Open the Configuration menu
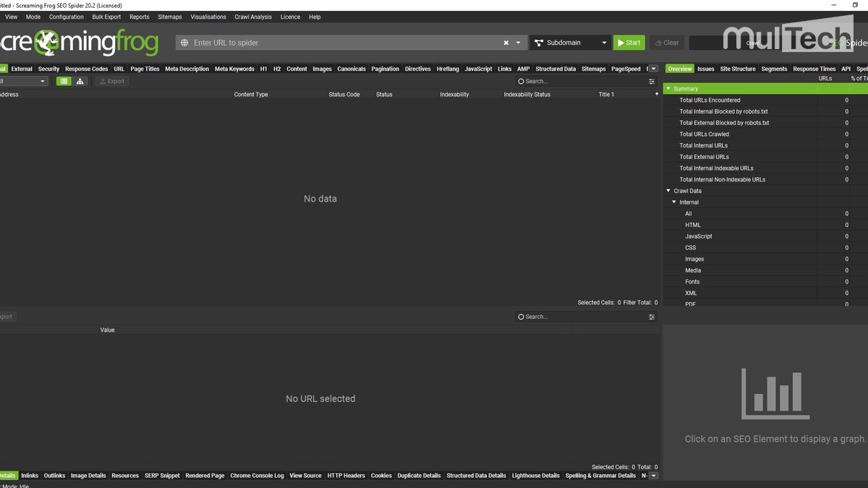Image resolution: width=868 pixels, height=488 pixels. (66, 17)
